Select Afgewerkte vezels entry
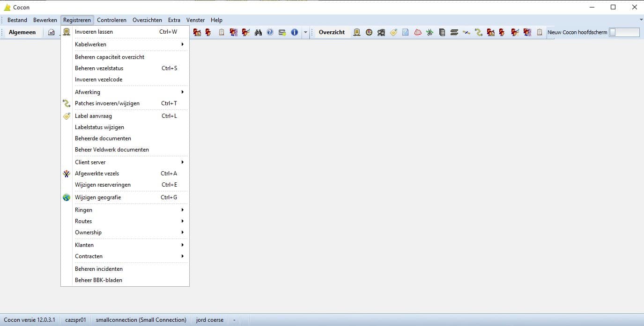Viewport: 644px width, 326px height. (x=125, y=174)
